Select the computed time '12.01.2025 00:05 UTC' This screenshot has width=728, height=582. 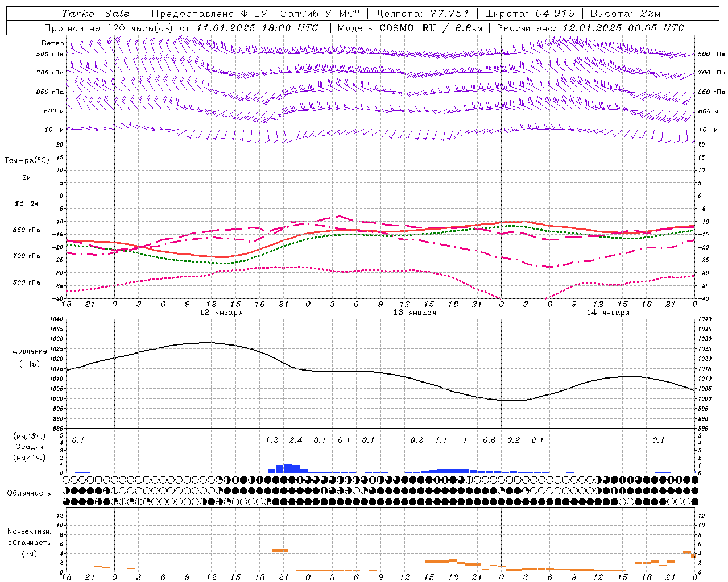coord(623,28)
